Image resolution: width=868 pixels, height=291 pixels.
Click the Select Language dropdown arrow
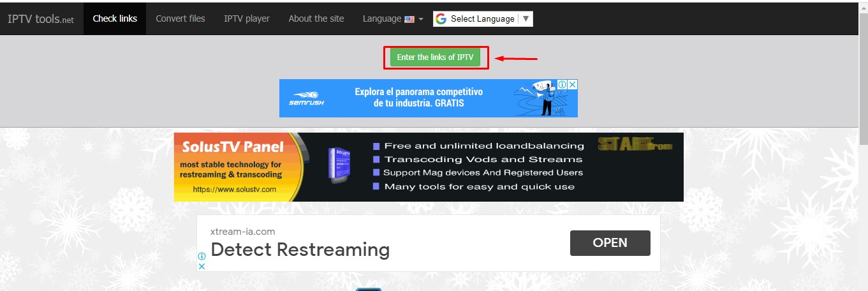[526, 19]
